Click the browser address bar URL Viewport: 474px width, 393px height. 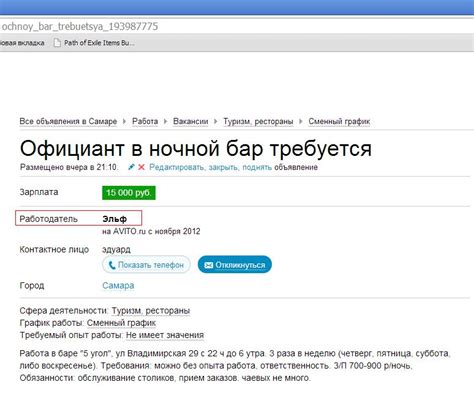[x=80, y=26]
